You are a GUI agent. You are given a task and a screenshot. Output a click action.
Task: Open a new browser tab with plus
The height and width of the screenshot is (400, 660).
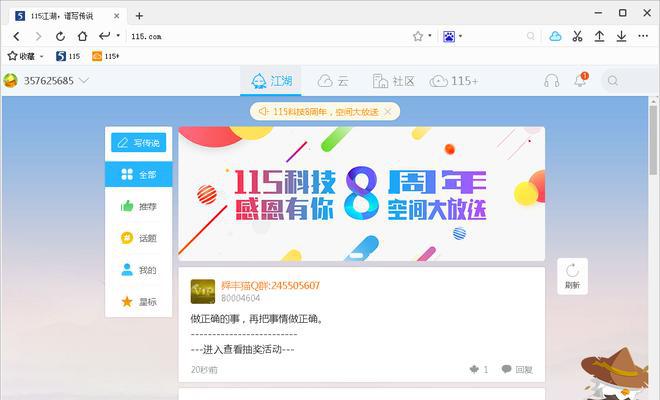[139, 16]
